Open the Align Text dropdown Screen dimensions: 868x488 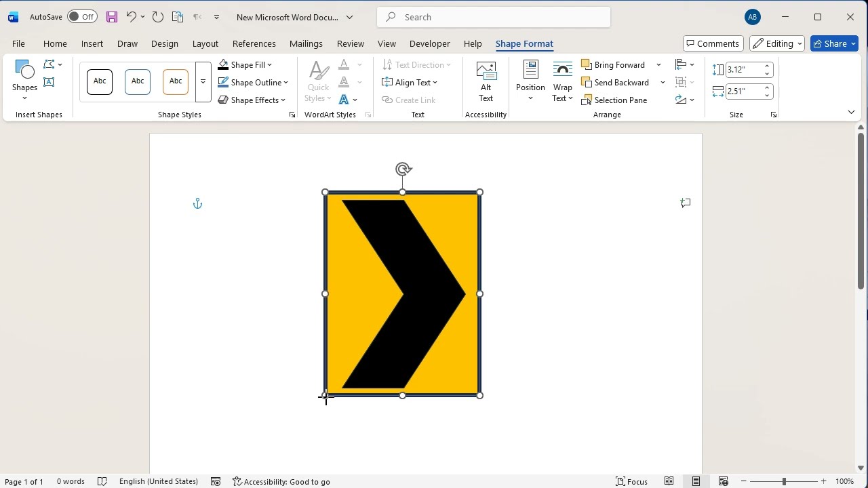click(x=410, y=83)
